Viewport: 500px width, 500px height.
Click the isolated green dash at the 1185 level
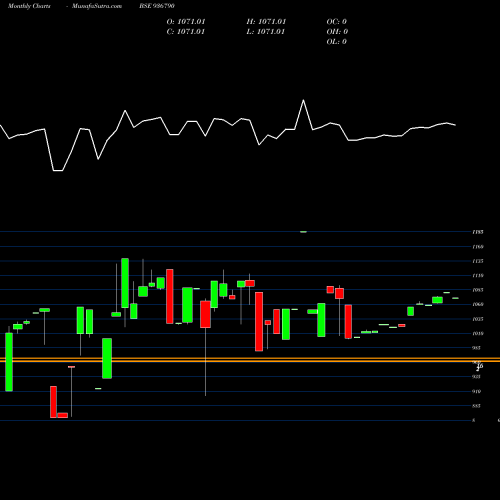click(x=303, y=232)
